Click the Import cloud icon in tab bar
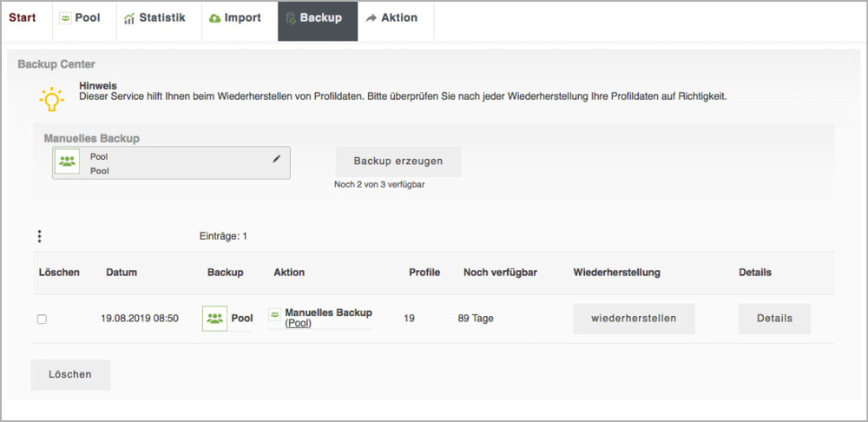This screenshot has height=422, width=868. [214, 18]
